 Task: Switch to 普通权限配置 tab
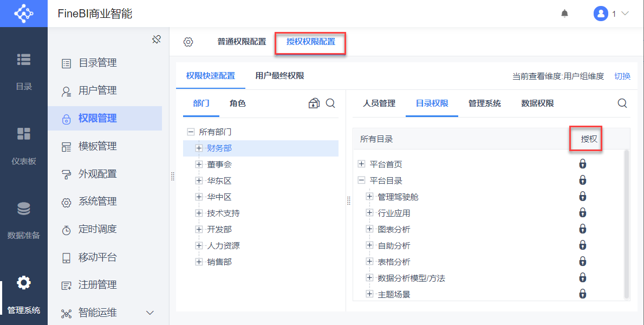coord(242,42)
